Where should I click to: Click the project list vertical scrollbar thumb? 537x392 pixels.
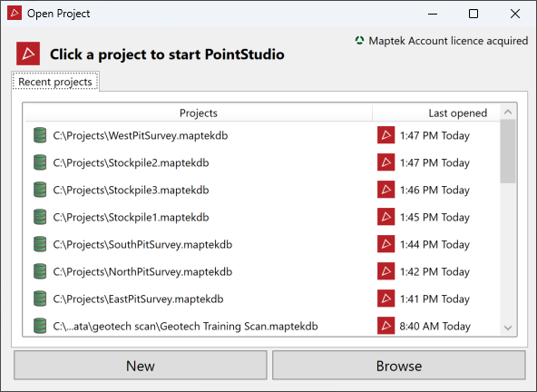[508, 152]
